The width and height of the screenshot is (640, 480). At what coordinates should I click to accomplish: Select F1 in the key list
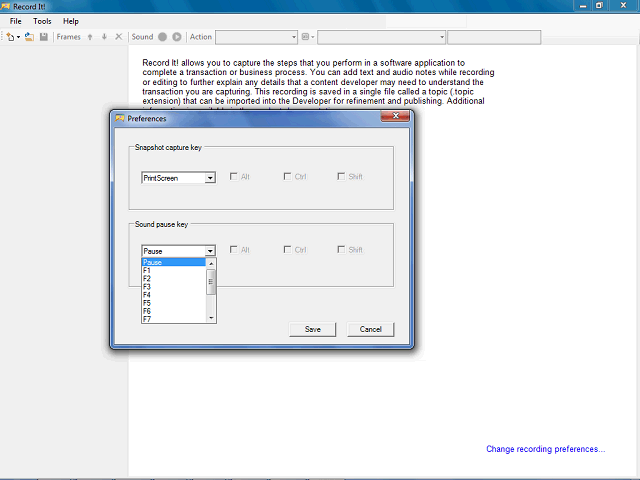tap(174, 270)
